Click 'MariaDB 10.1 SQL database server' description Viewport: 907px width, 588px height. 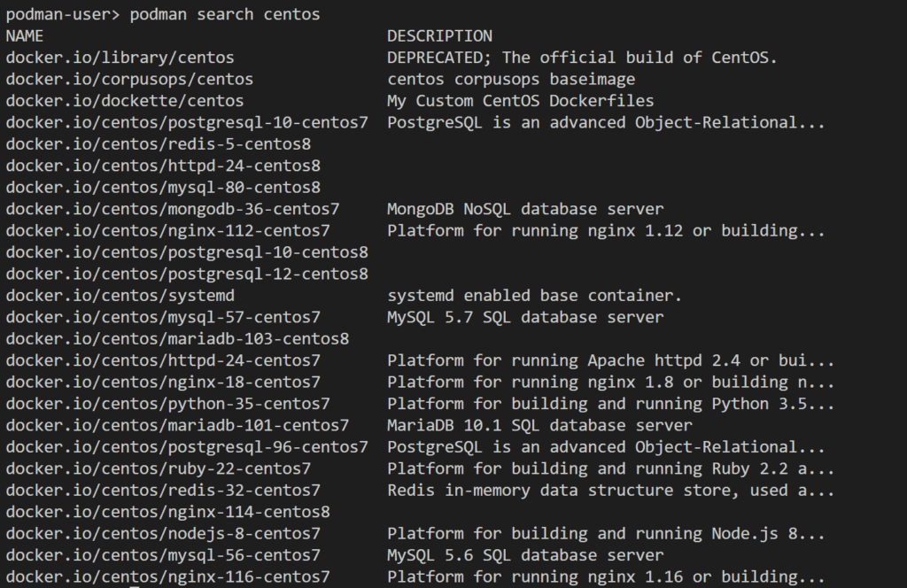539,426
